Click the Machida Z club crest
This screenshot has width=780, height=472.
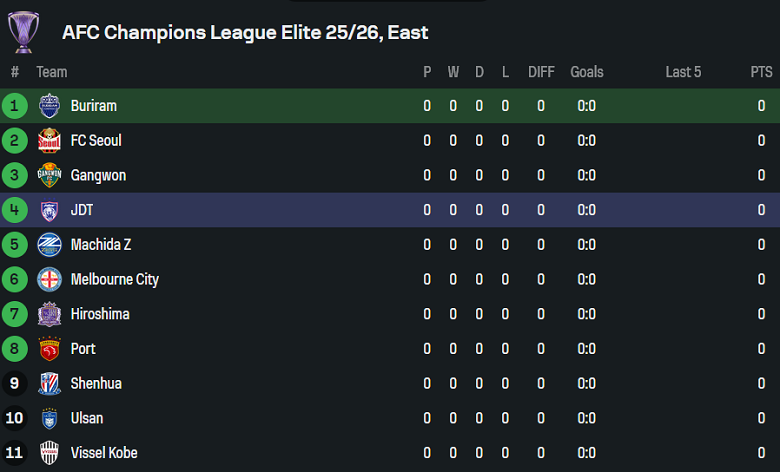pyautogui.click(x=49, y=245)
